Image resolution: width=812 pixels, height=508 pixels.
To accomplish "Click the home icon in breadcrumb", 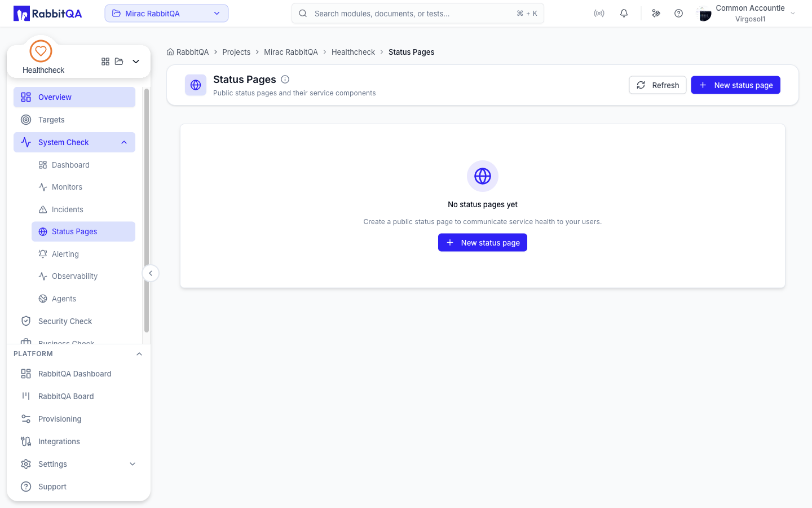I will [x=170, y=52].
